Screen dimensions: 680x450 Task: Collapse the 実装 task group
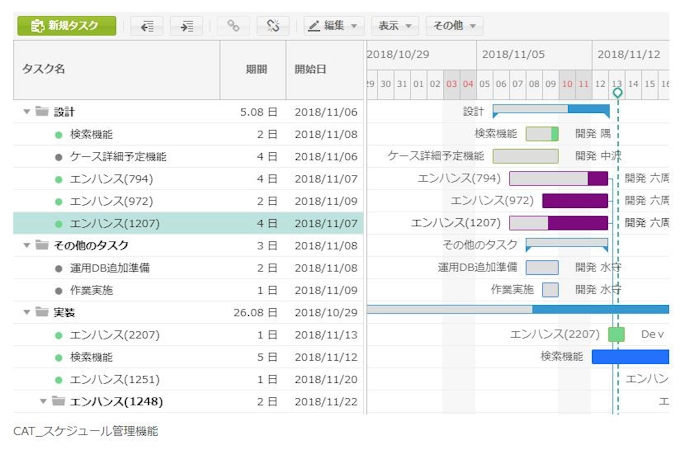[x=27, y=312]
